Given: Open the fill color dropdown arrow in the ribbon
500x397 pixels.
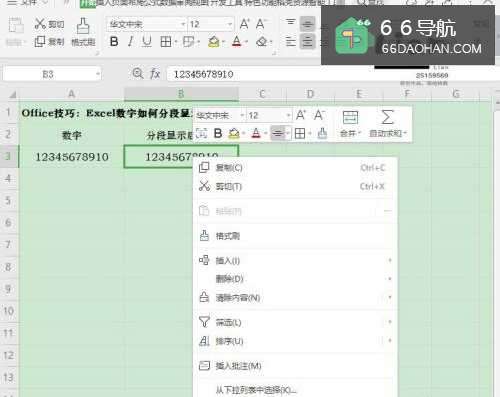Looking at the screenshot, I should pos(223,42).
